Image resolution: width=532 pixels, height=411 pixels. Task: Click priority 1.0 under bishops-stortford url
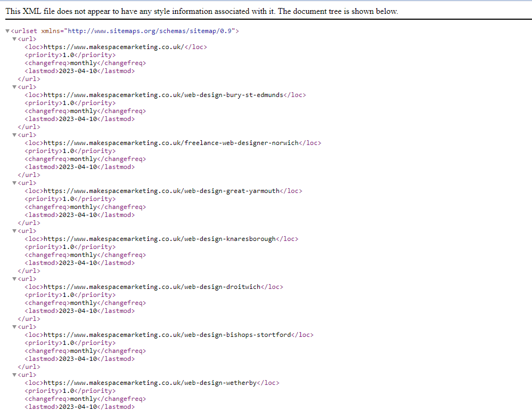(70, 343)
